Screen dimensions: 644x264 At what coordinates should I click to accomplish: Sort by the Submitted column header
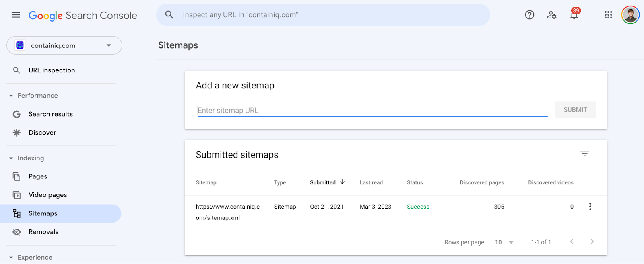[323, 182]
